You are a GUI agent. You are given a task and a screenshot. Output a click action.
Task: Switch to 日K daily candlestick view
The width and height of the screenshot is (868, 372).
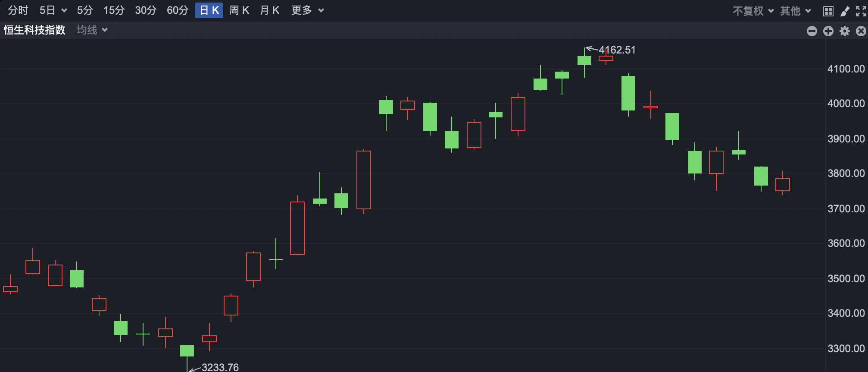[209, 10]
